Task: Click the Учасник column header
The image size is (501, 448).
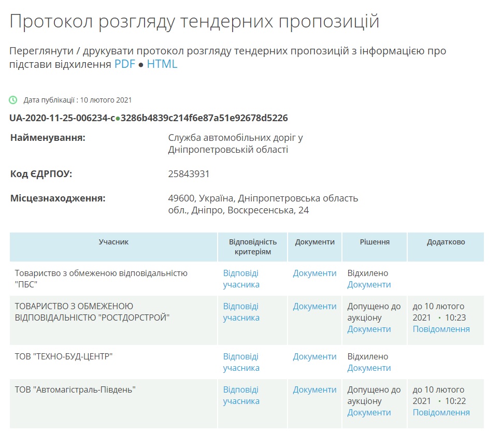Action: [113, 242]
